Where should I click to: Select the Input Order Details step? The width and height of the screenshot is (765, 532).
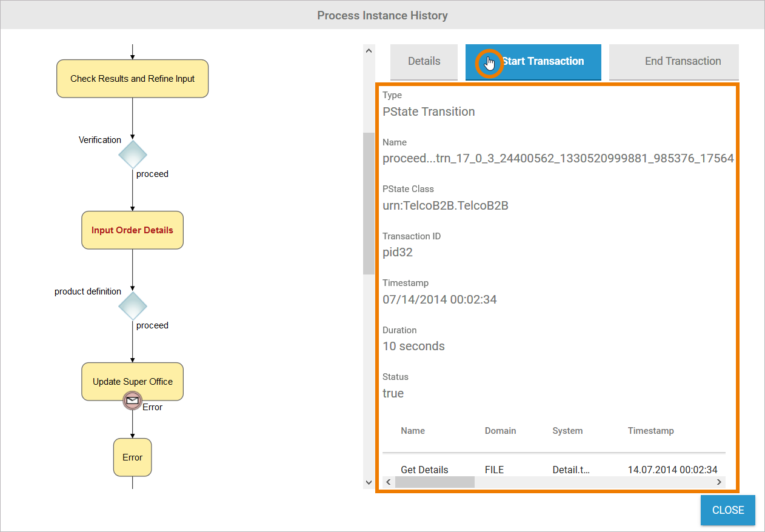pyautogui.click(x=133, y=230)
